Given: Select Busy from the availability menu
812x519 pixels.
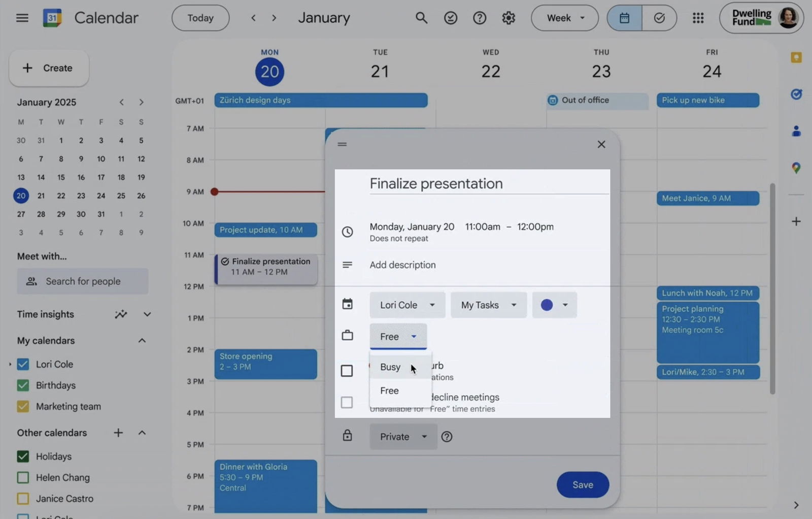Looking at the screenshot, I should (390, 367).
